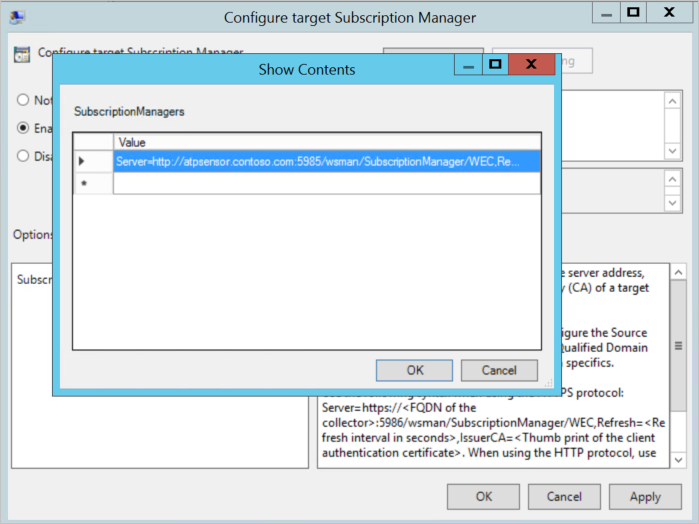Screen dimensions: 699x524
Task: Click OK in Configure target Subscription Manager window
Action: tap(483, 496)
